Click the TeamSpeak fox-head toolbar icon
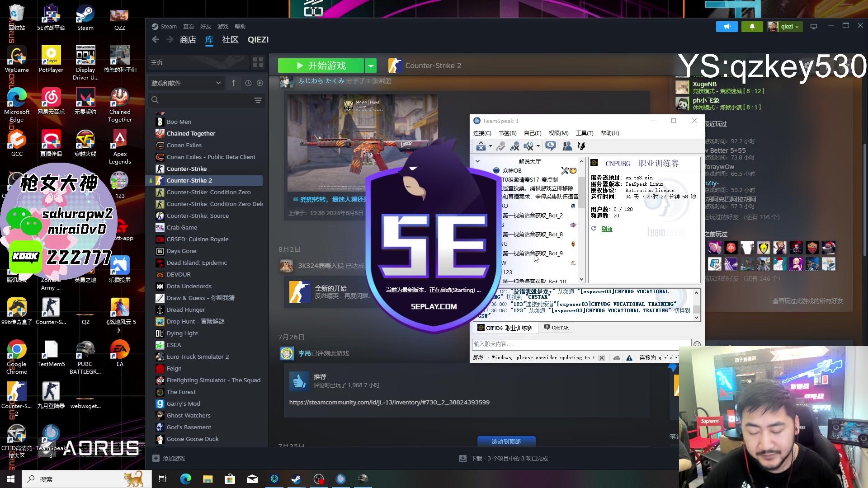The height and width of the screenshot is (488, 868). tap(581, 146)
